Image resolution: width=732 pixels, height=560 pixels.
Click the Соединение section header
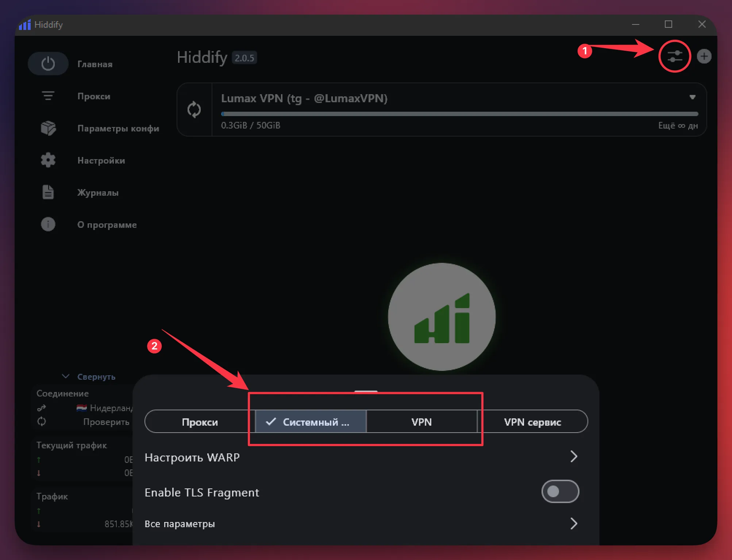pos(62,394)
